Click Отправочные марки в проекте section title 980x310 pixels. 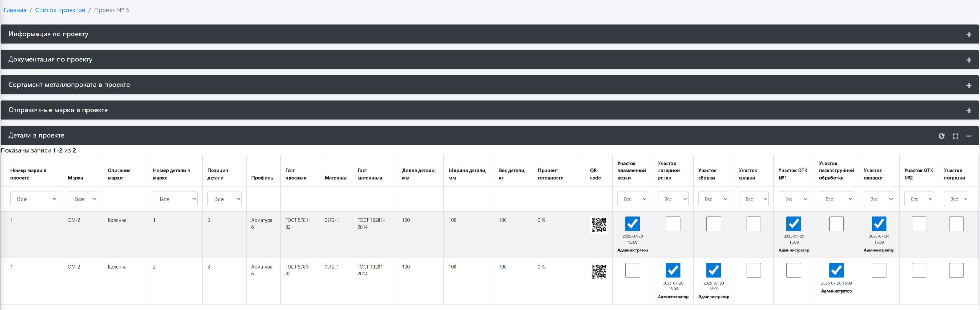point(58,110)
